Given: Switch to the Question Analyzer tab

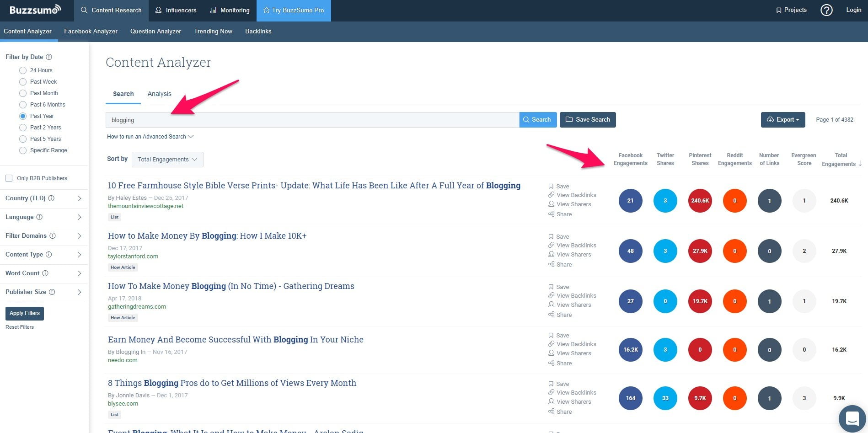Looking at the screenshot, I should pos(155,31).
